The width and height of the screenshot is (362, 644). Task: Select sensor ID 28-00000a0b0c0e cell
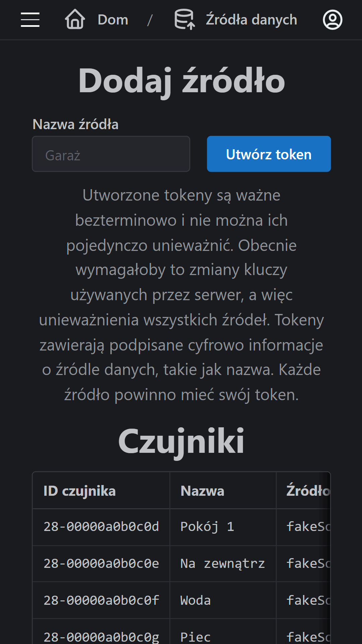[101, 564]
